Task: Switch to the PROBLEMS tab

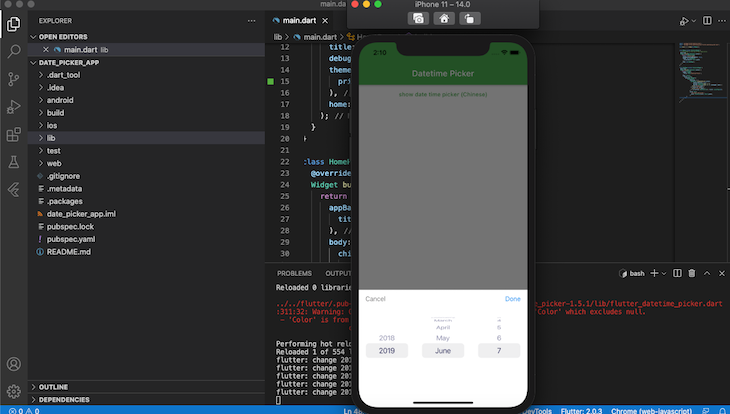Action: click(x=294, y=273)
